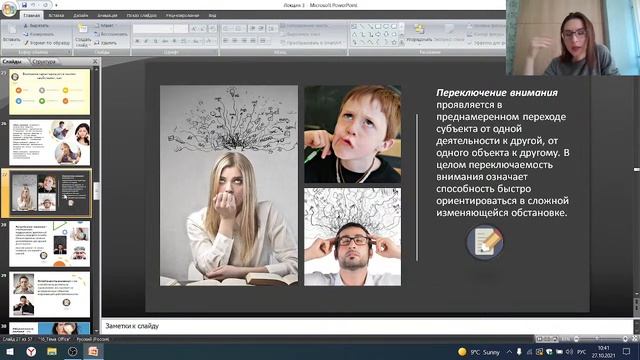Click the zoom in plus button

click(625, 339)
